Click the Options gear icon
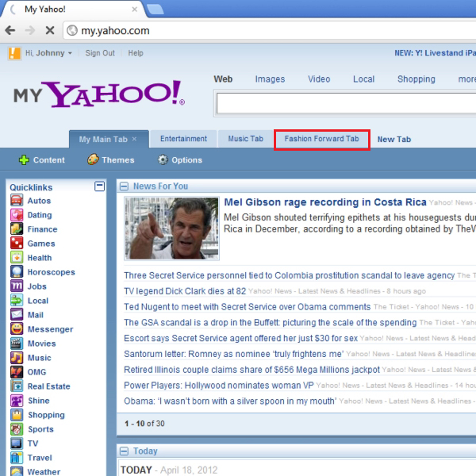The image size is (476, 476). pos(163,159)
